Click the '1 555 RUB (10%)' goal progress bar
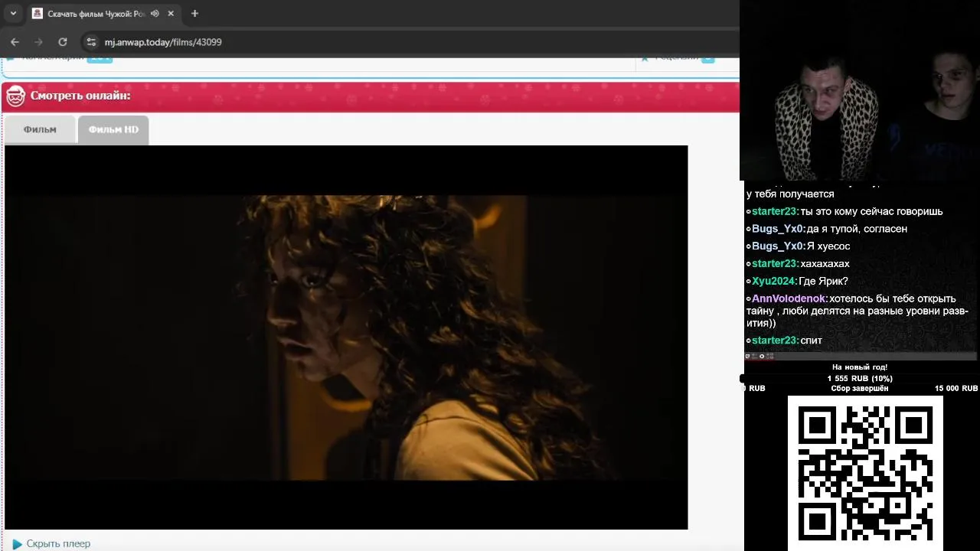Screen dimensions: 980x551 860,379
